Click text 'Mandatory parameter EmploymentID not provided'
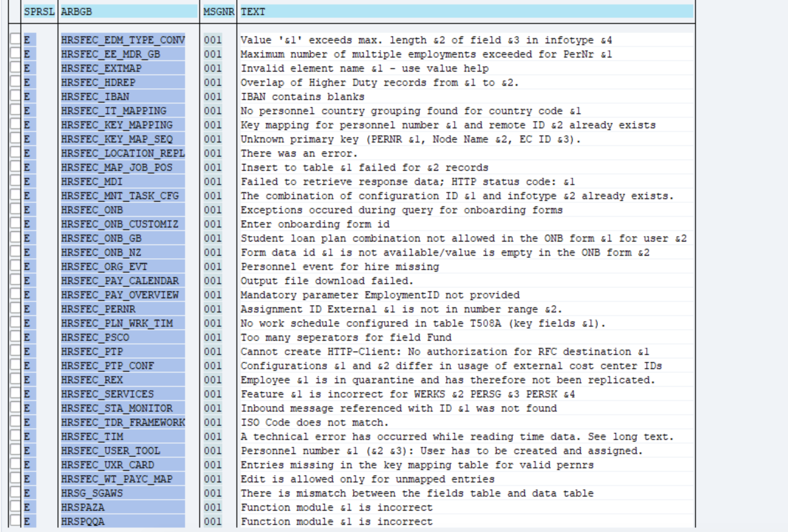 pos(380,295)
